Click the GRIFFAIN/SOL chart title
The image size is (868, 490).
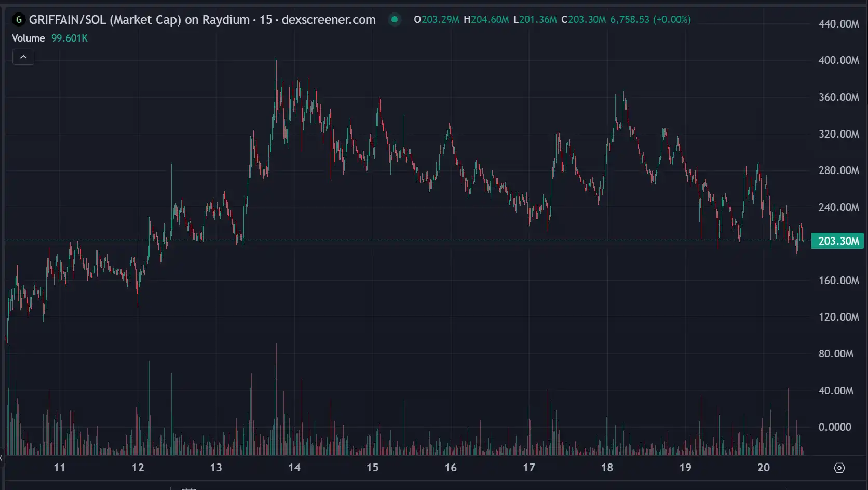(x=202, y=20)
